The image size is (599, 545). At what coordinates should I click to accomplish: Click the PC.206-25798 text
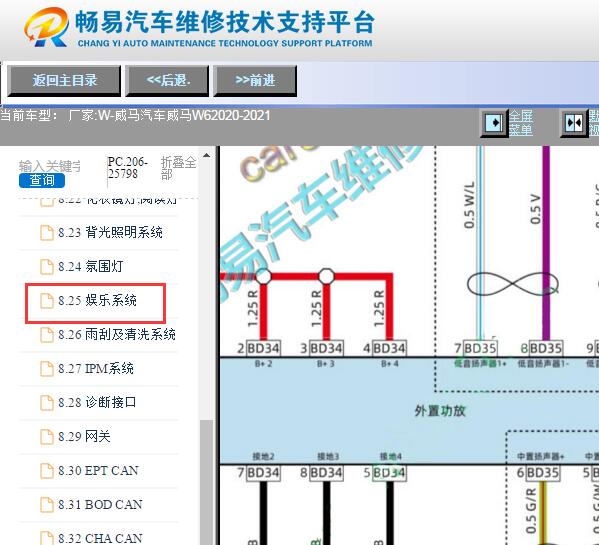(x=128, y=168)
